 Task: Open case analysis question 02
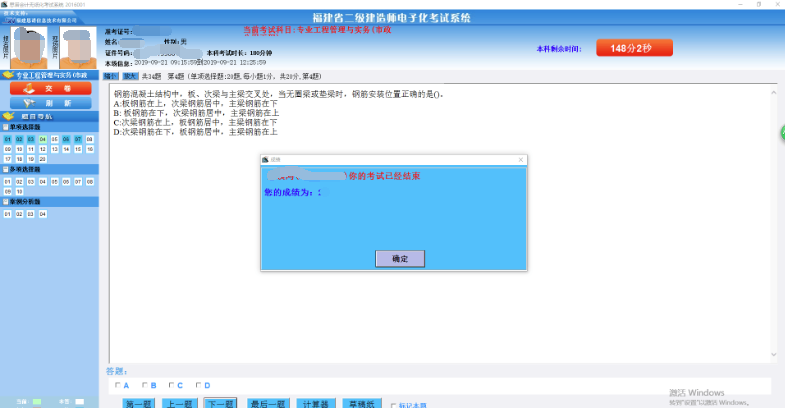tap(19, 214)
